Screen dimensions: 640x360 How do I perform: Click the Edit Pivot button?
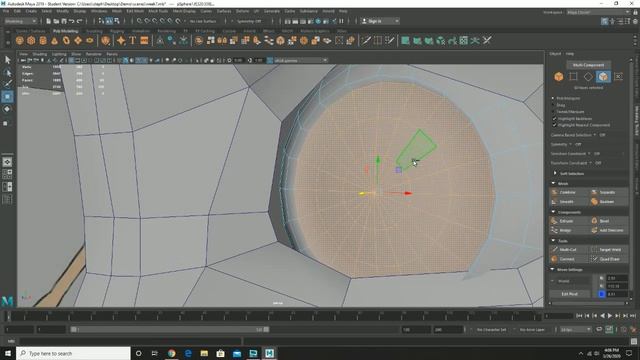coord(570,294)
